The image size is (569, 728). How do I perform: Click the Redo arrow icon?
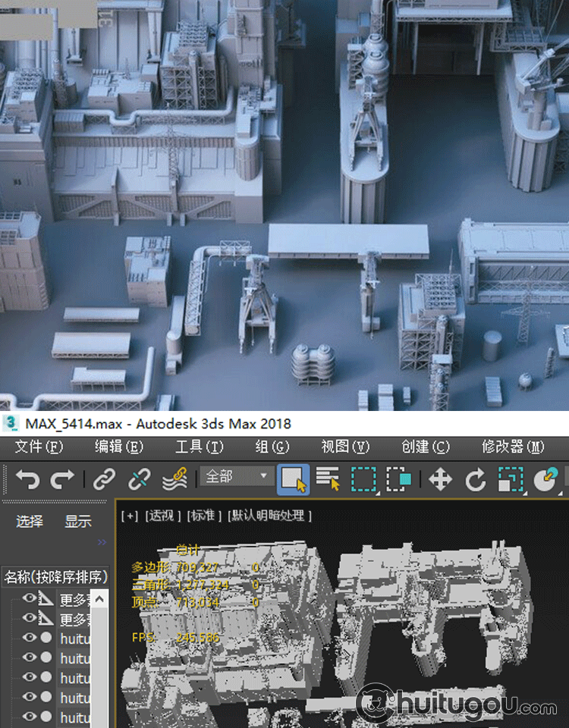(62, 479)
